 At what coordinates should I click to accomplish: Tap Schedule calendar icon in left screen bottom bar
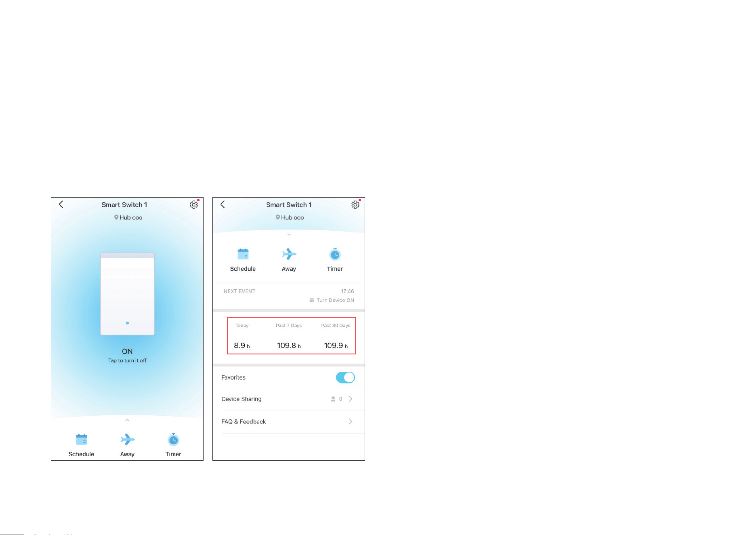(82, 439)
